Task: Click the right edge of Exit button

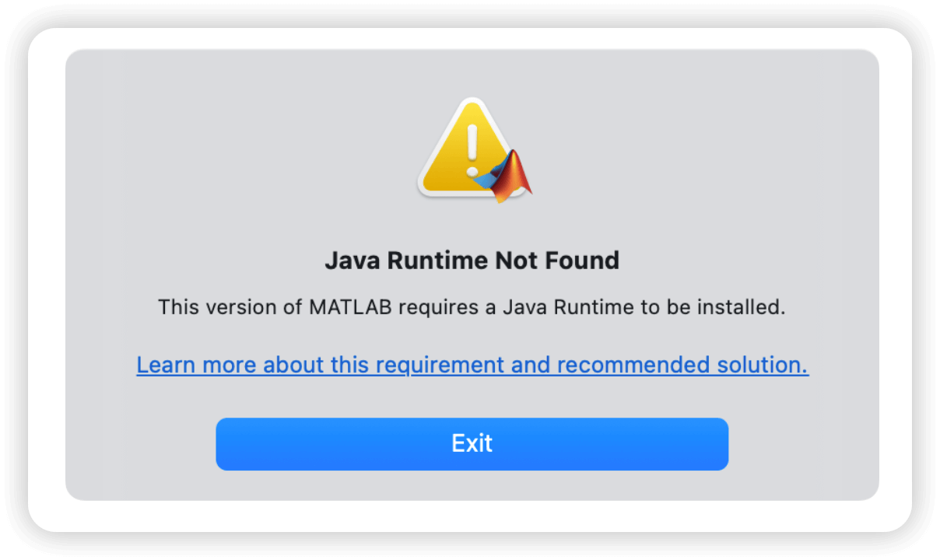Action: click(724, 444)
